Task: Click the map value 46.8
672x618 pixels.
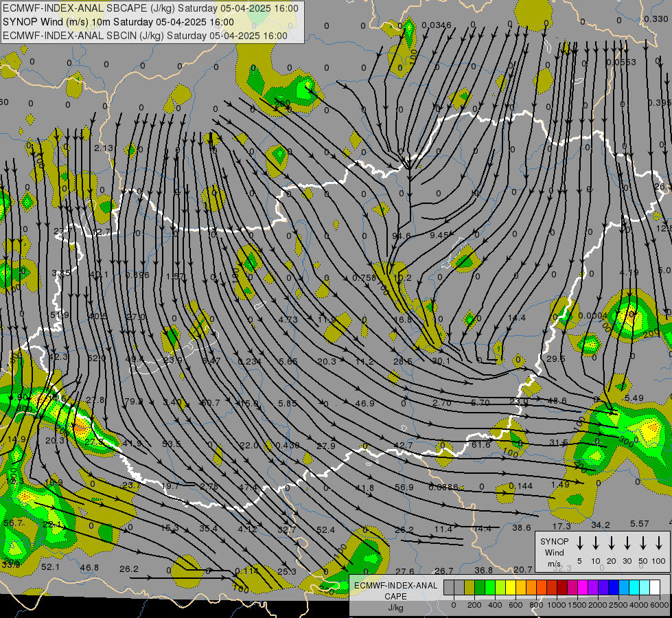Action: click(89, 568)
